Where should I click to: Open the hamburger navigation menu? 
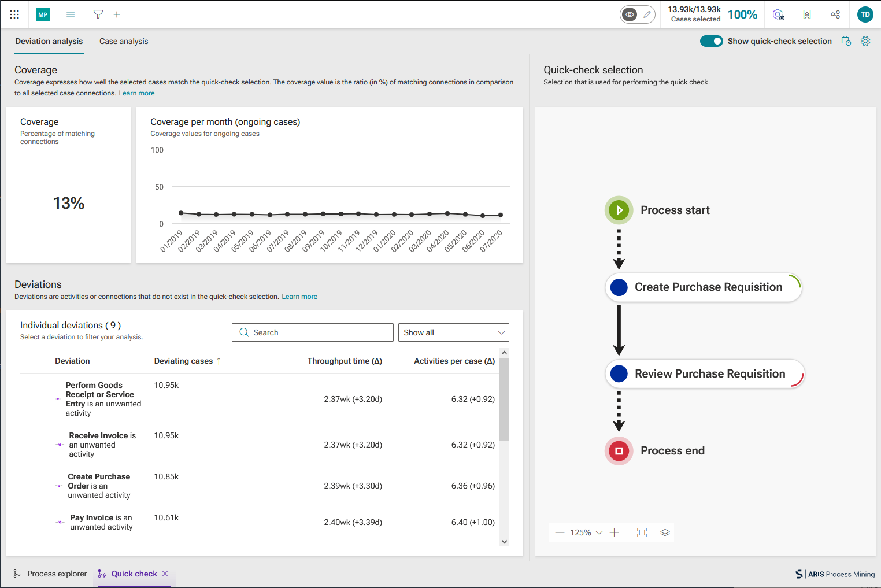(71, 14)
